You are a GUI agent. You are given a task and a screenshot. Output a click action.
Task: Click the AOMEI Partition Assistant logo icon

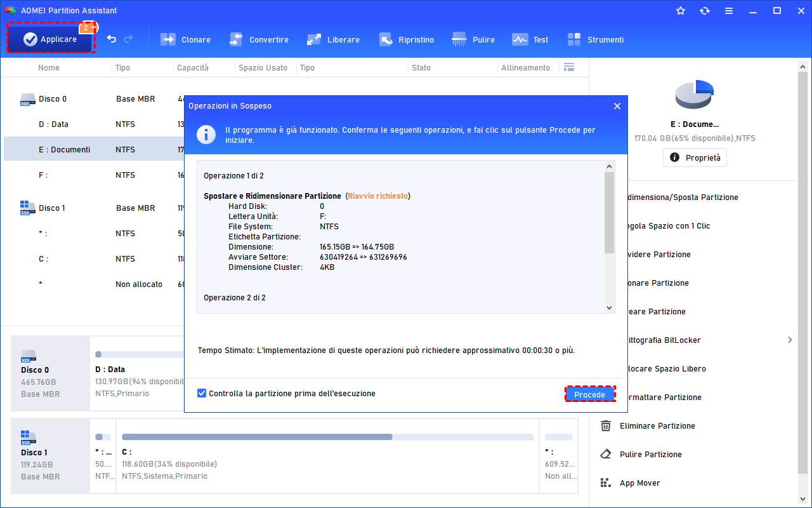tap(10, 11)
